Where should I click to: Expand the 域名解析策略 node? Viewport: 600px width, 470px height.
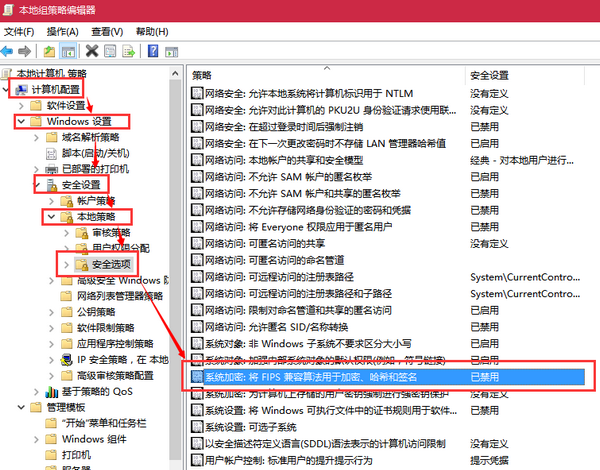[x=36, y=137]
